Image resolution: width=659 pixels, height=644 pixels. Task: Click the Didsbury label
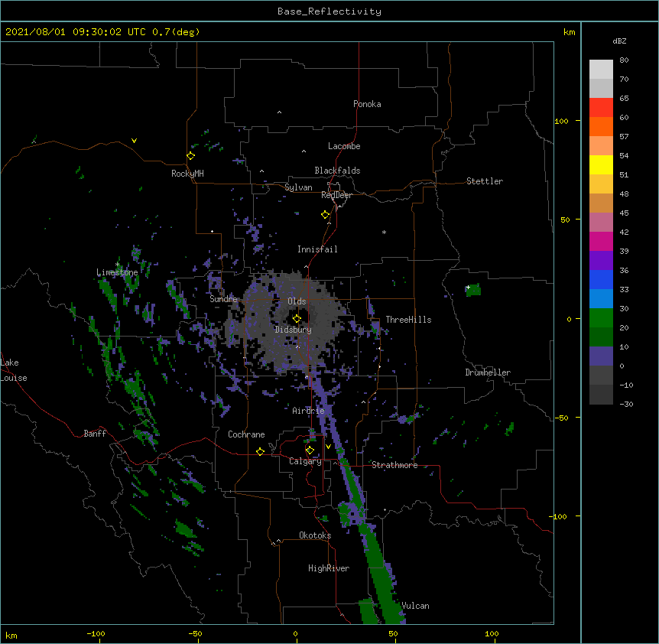pyautogui.click(x=294, y=330)
